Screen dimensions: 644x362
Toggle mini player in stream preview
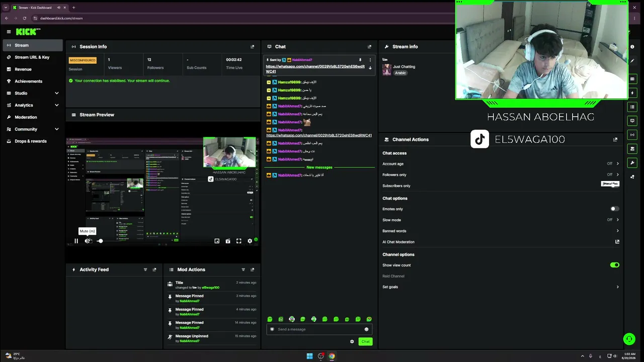click(x=217, y=241)
